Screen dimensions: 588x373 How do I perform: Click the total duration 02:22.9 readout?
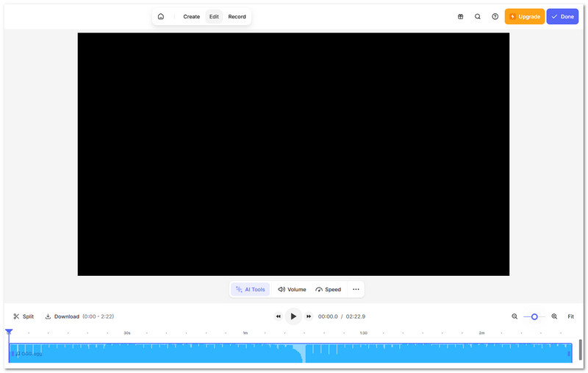coord(356,316)
